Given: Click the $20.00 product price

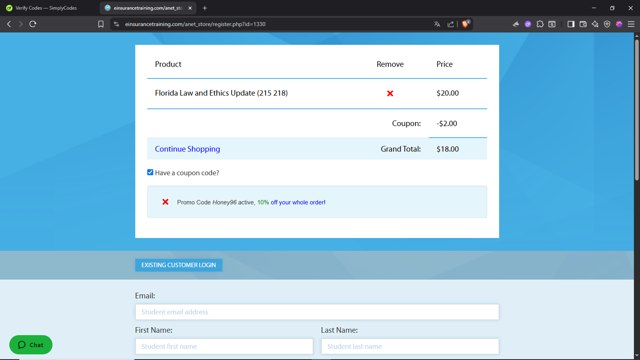Looking at the screenshot, I should pyautogui.click(x=447, y=93).
